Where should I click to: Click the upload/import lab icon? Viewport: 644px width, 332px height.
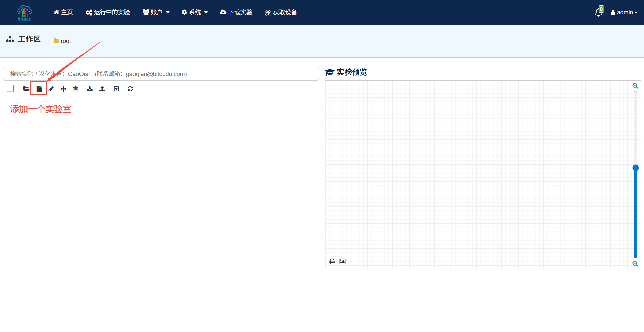[x=102, y=88]
